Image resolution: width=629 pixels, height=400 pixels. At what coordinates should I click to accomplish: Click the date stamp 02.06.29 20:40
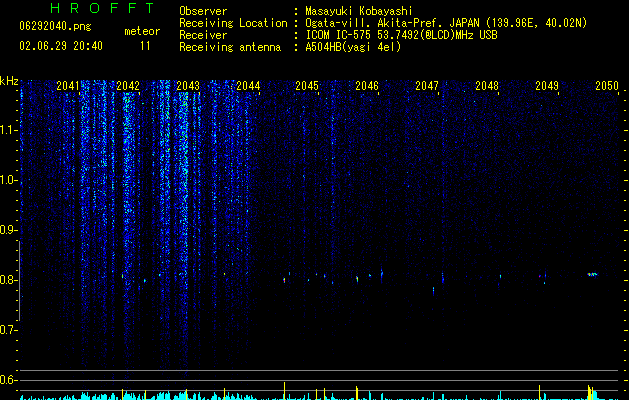[61, 46]
